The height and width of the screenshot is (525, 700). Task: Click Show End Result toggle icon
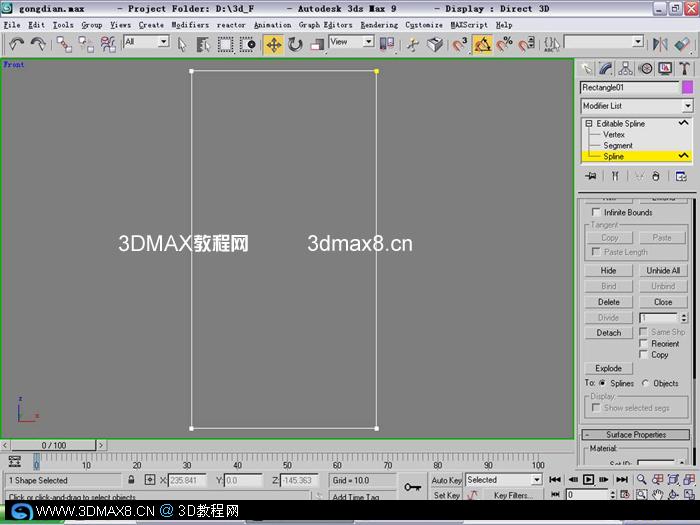click(x=615, y=176)
